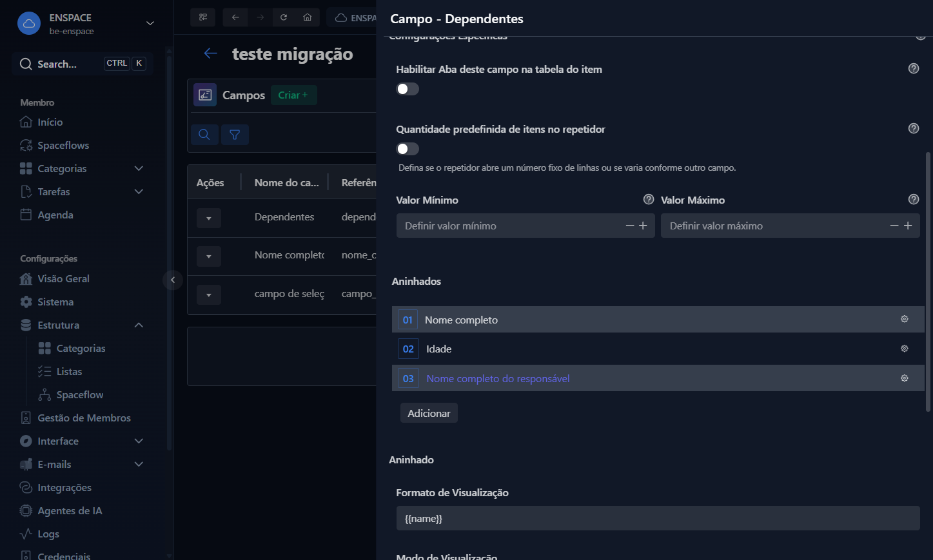Viewport: 933px width, 560px height.
Task: Click the home icon in top toolbar
Action: point(308,17)
